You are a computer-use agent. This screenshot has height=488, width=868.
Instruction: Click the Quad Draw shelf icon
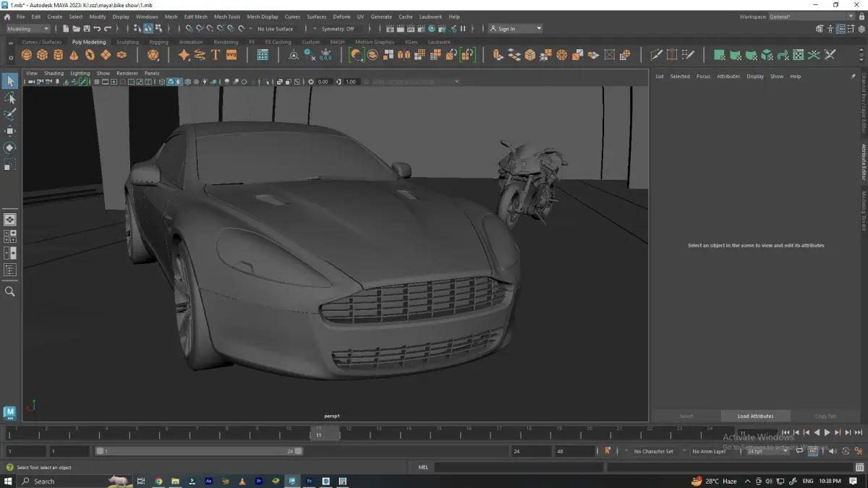pos(689,55)
